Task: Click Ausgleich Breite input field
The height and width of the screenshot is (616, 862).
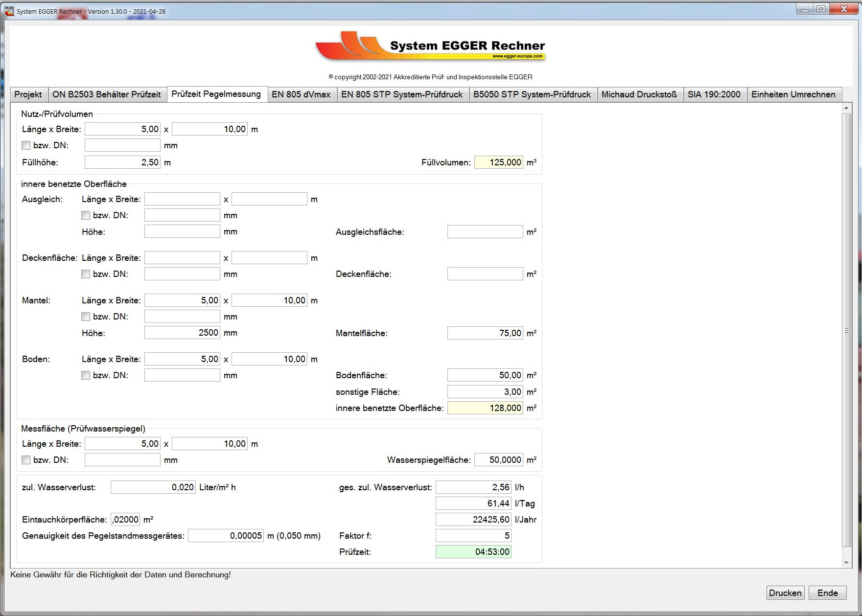Action: [269, 199]
